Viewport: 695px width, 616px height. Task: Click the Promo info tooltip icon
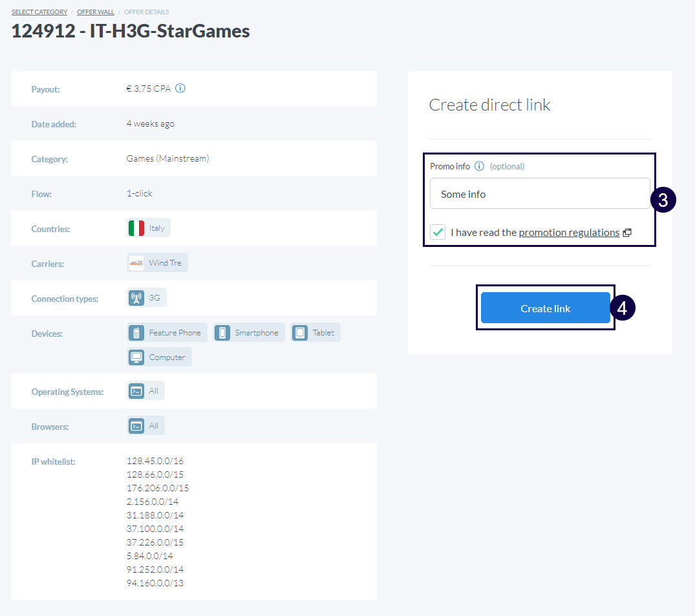[479, 166]
